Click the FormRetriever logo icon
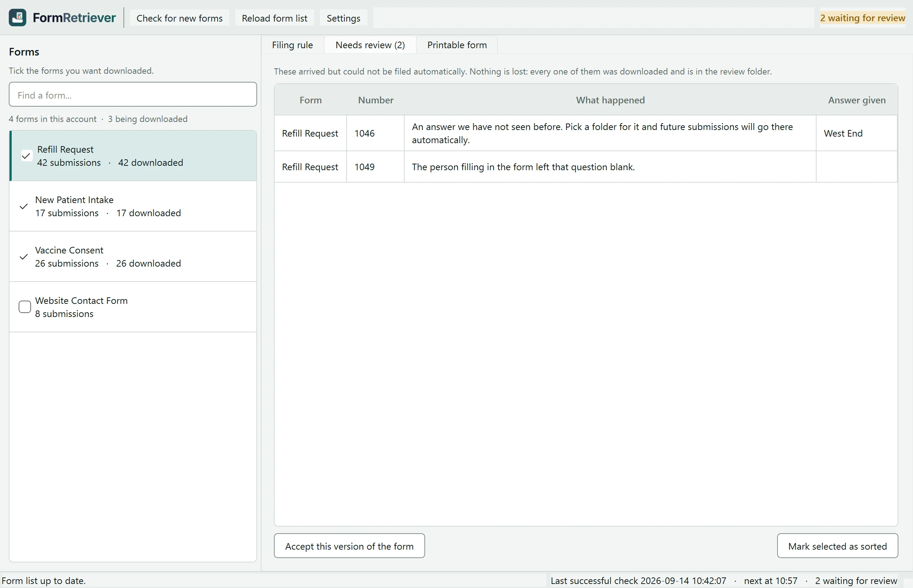Screen dimensions: 913x588 click(x=18, y=18)
